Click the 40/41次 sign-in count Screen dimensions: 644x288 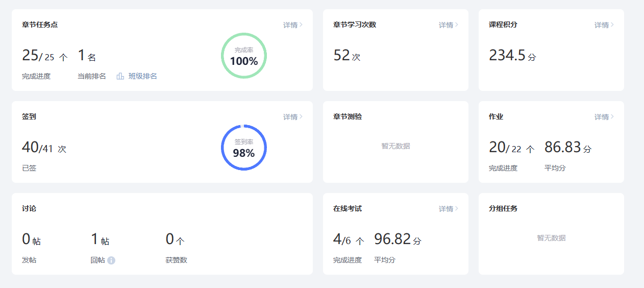click(44, 148)
